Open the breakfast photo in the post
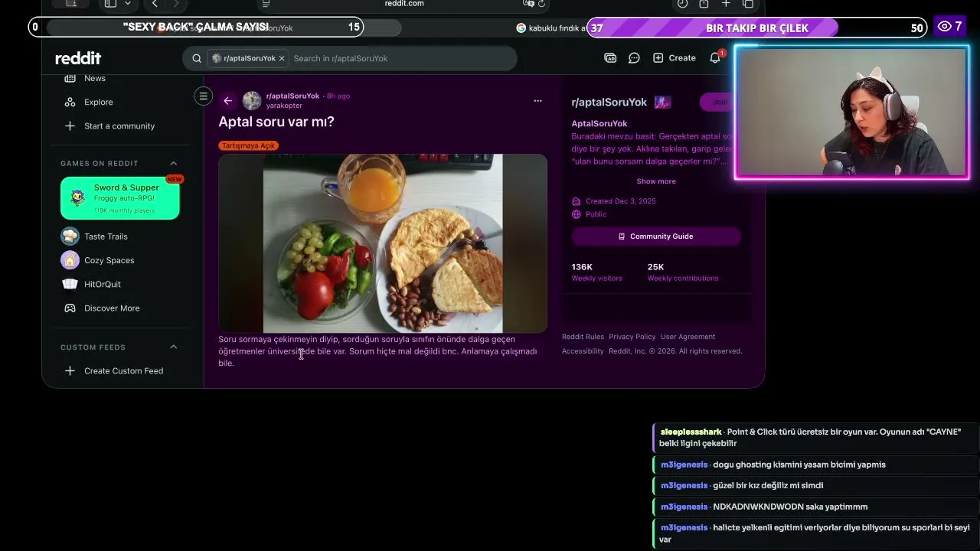Viewport: 980px width, 551px height. 383,243
